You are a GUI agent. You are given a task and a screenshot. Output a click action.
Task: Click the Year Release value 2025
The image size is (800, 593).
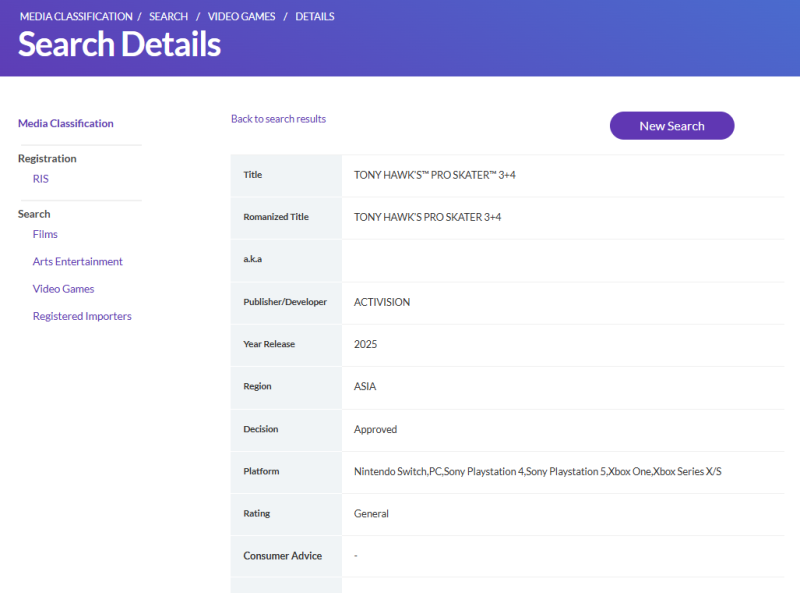[366, 344]
